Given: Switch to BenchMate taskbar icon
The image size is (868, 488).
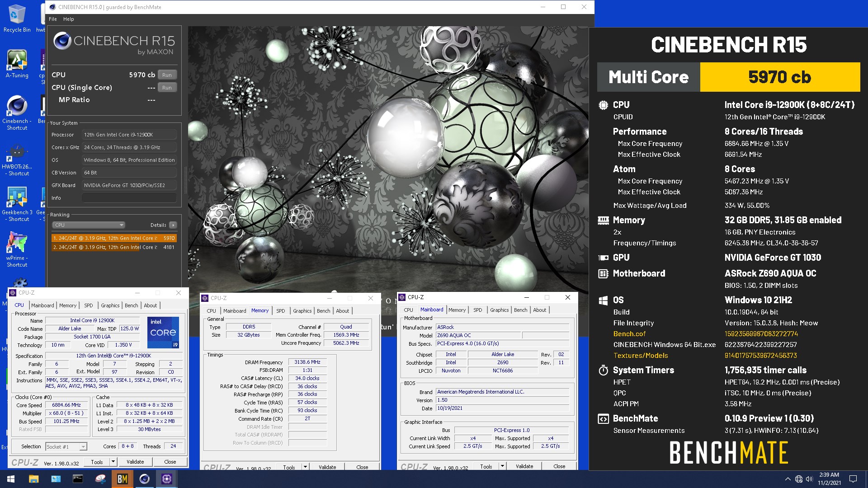Looking at the screenshot, I should pos(122,479).
